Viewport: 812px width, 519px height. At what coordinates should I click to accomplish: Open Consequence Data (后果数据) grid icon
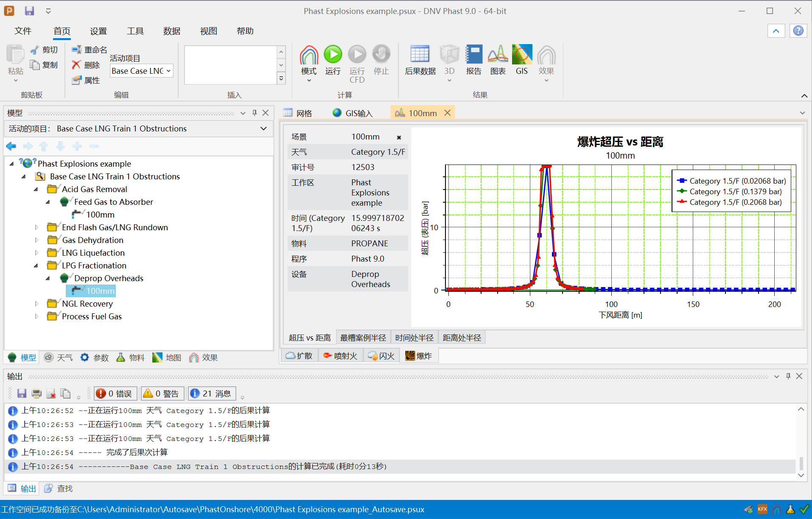[x=420, y=55]
